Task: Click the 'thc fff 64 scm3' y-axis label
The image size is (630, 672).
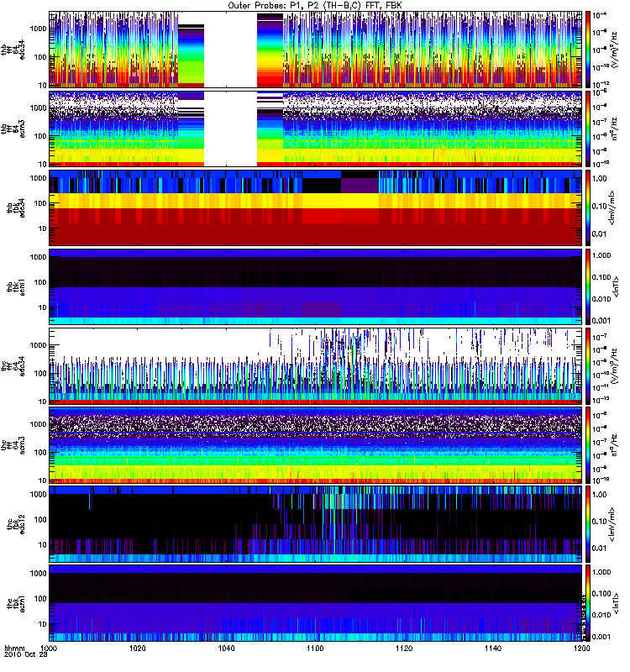Action: 13,445
